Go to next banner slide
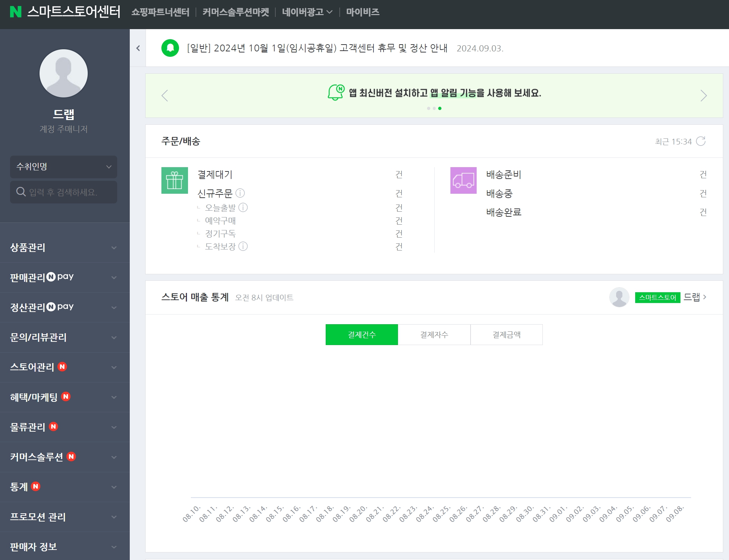 [x=703, y=96]
